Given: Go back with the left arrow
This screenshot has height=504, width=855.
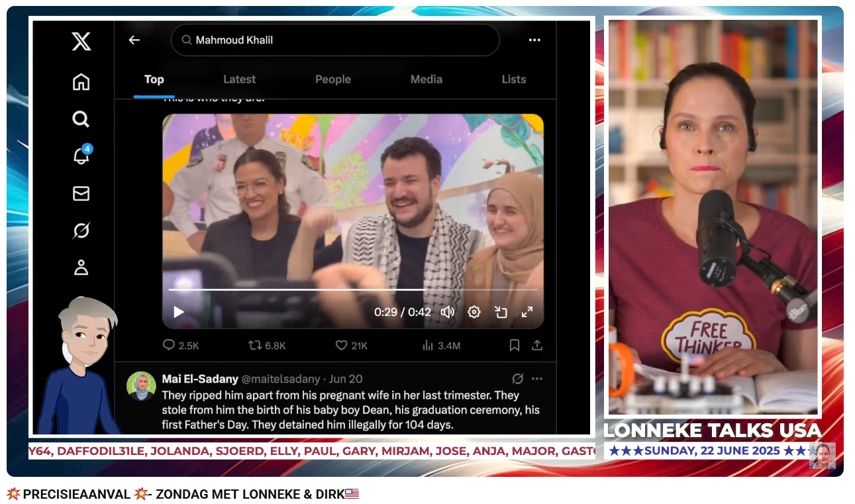Looking at the screenshot, I should (x=134, y=40).
